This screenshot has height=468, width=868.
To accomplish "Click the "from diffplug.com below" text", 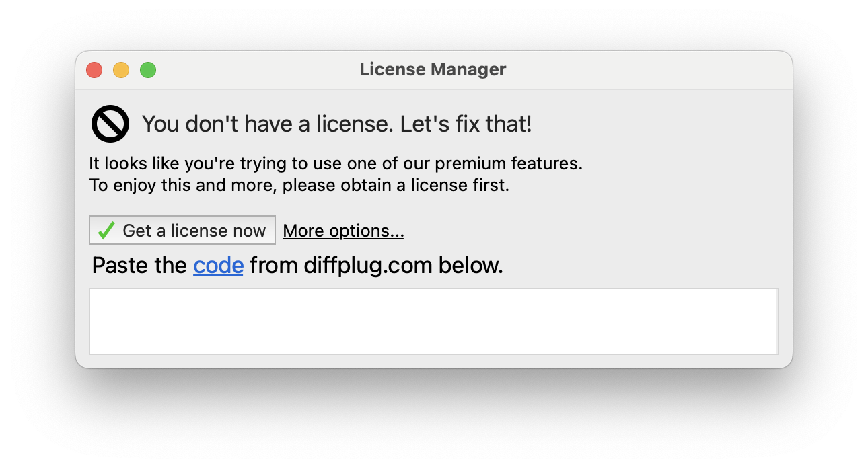I will click(x=376, y=266).
